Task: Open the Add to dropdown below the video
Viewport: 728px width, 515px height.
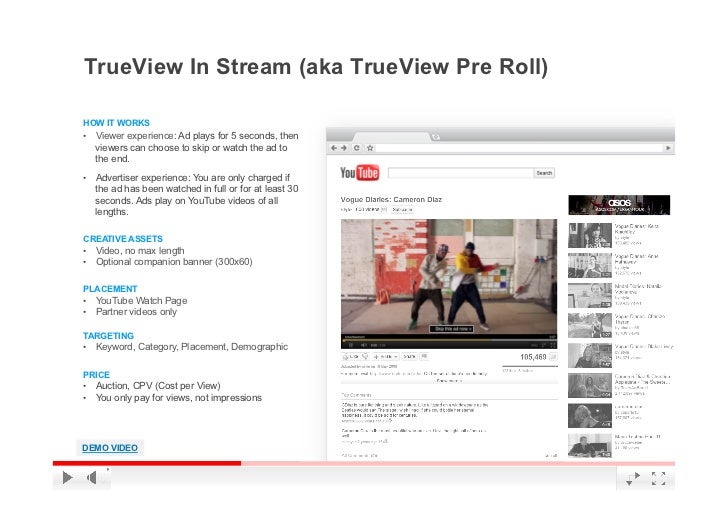Action: pos(386,357)
